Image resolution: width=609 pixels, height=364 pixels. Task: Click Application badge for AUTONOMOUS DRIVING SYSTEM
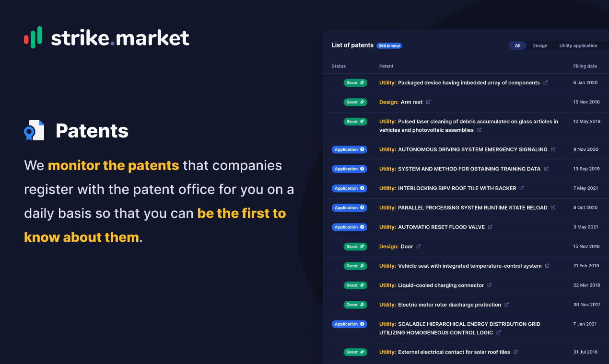pos(350,149)
